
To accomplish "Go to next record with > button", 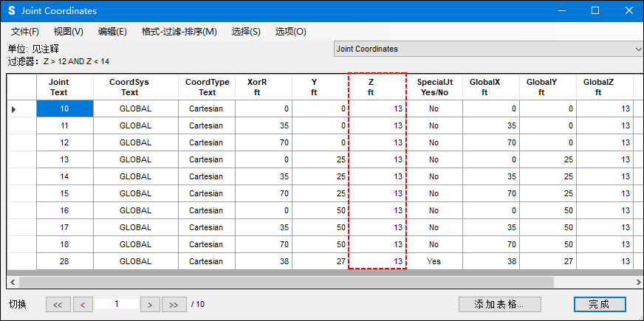I will (x=150, y=304).
